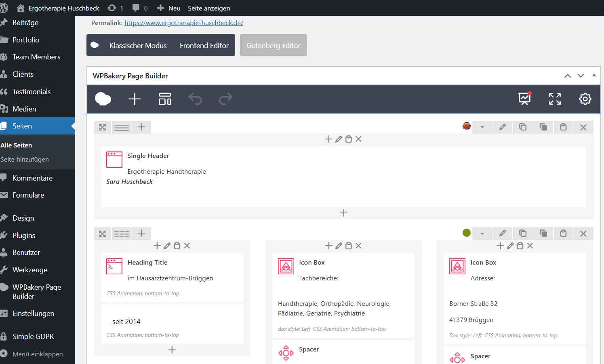Click second row's green indicator circle
The width and height of the screenshot is (604, 364).
point(467,233)
